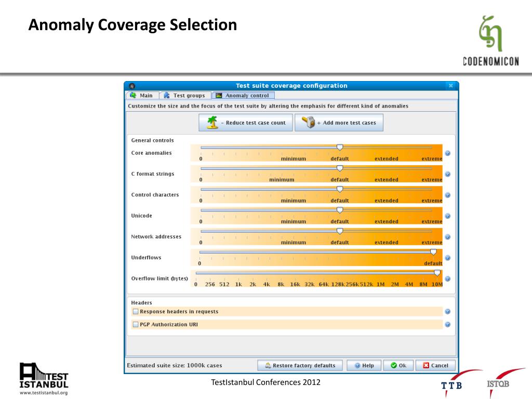
Task: Click 'minimum' on C format strings scale
Action: (282, 180)
